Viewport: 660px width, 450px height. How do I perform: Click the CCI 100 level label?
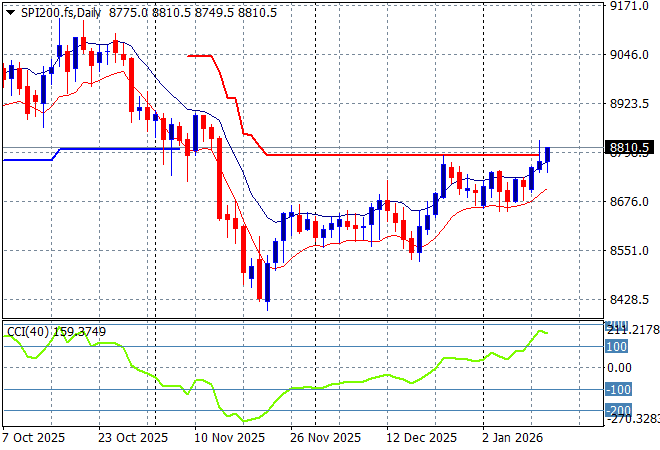(x=616, y=347)
